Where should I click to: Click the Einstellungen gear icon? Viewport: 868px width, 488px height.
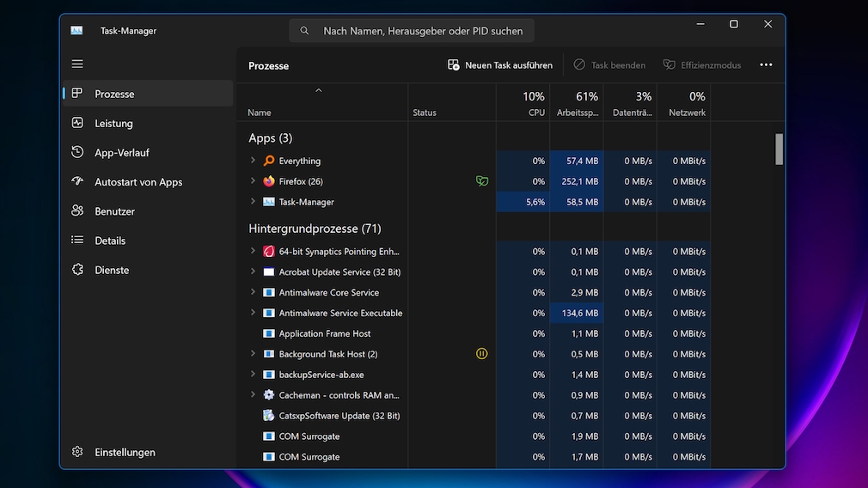tap(77, 452)
